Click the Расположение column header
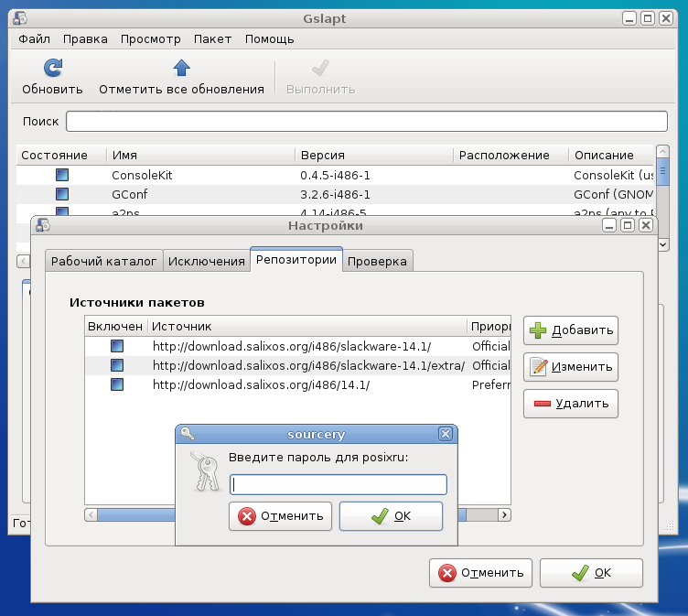The width and height of the screenshot is (688, 616). coord(511,155)
